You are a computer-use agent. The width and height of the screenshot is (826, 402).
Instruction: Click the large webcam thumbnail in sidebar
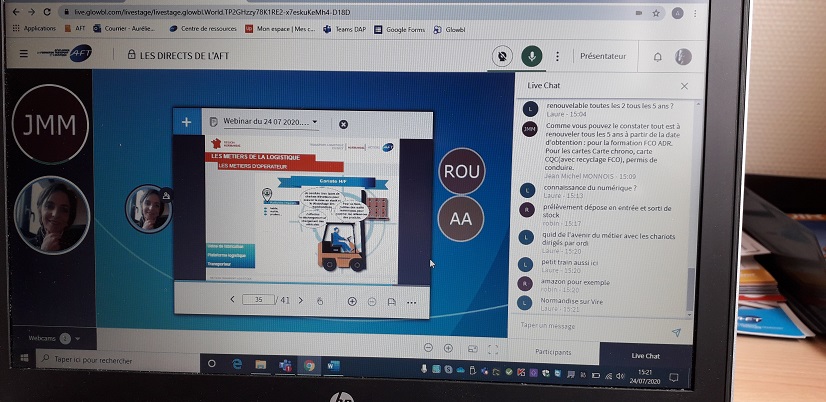click(x=52, y=215)
